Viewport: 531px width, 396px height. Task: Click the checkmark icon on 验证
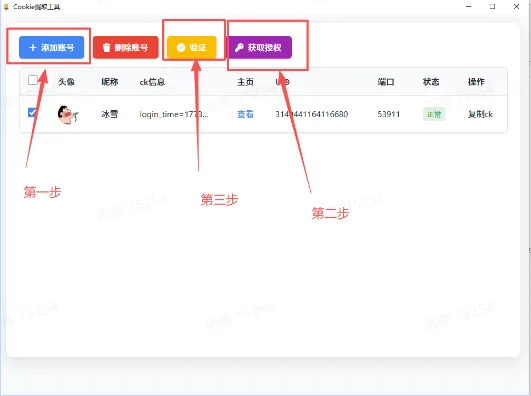(x=181, y=48)
